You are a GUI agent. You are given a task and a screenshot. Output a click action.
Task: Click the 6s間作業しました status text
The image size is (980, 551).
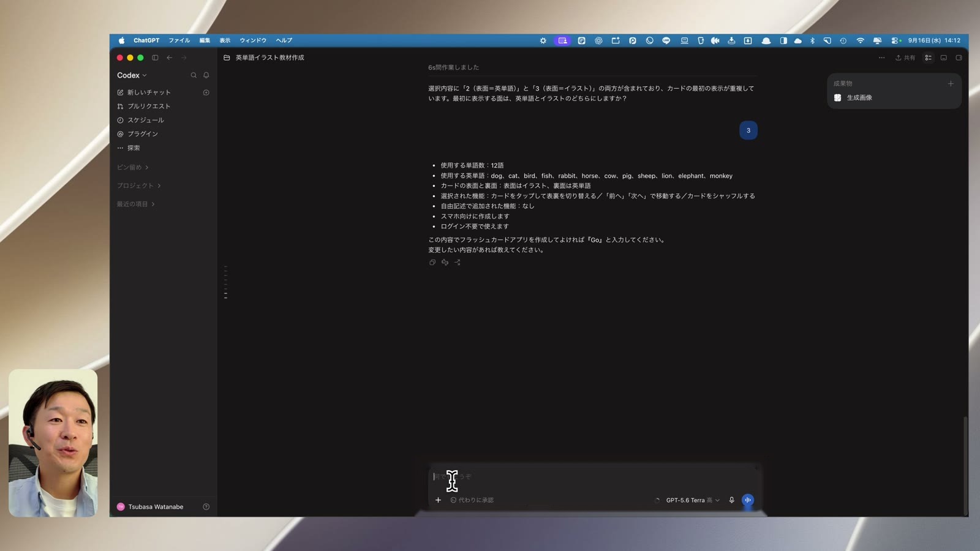(x=454, y=67)
